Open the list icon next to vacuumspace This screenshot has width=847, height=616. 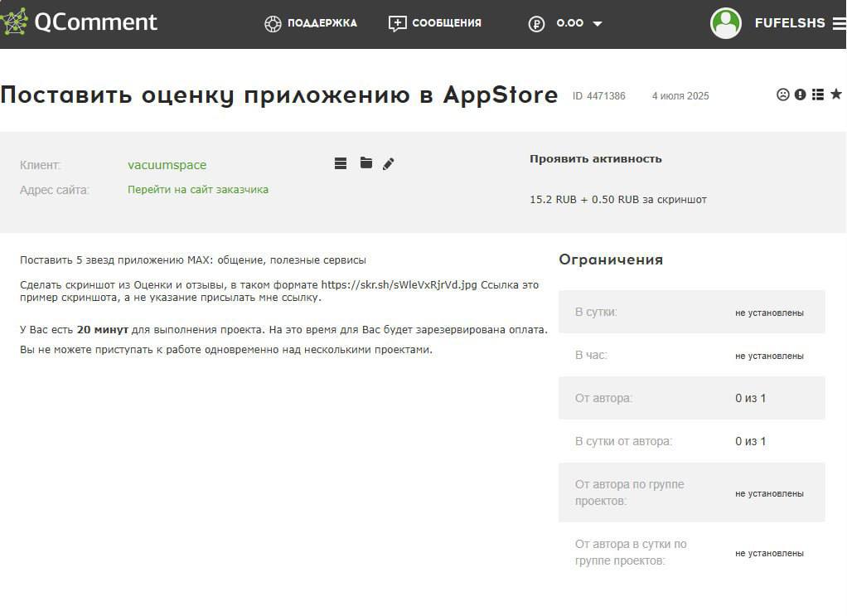[341, 163]
